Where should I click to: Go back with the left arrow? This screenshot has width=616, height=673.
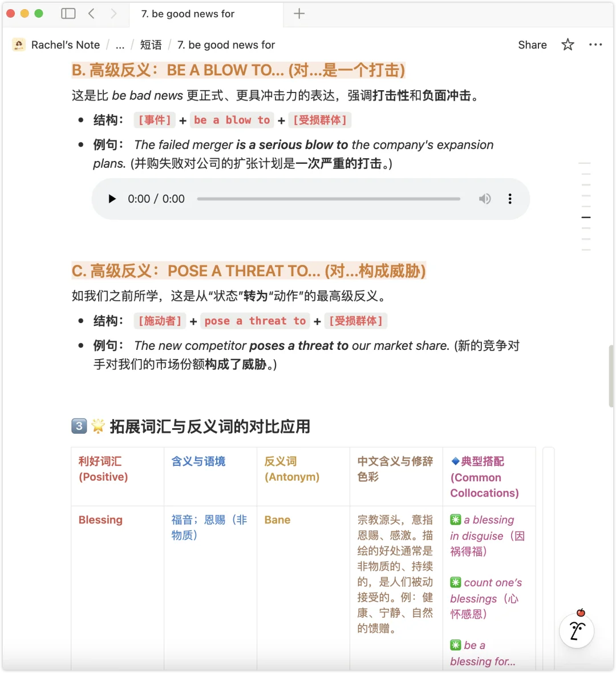click(91, 13)
